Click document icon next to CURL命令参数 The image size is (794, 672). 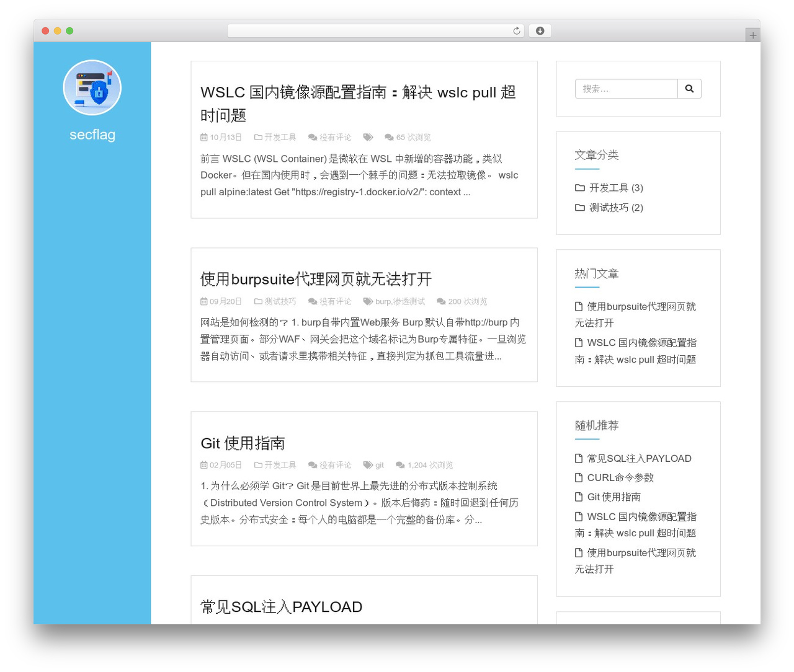[579, 478]
